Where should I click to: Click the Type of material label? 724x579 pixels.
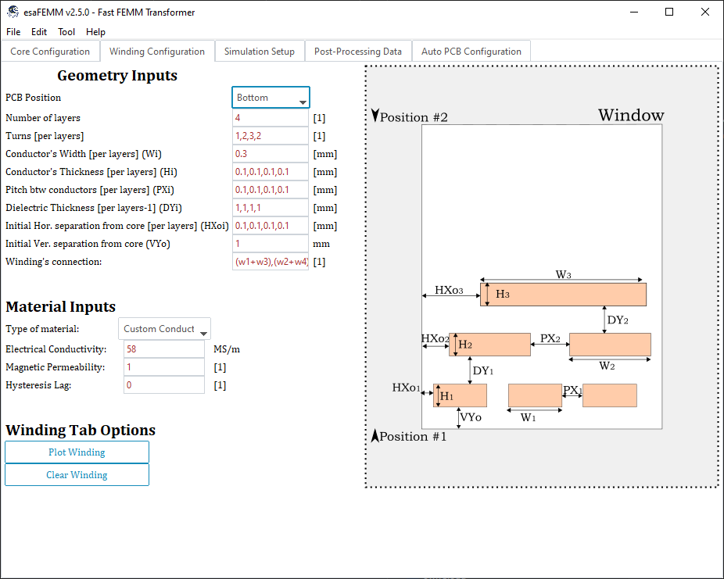(42, 329)
